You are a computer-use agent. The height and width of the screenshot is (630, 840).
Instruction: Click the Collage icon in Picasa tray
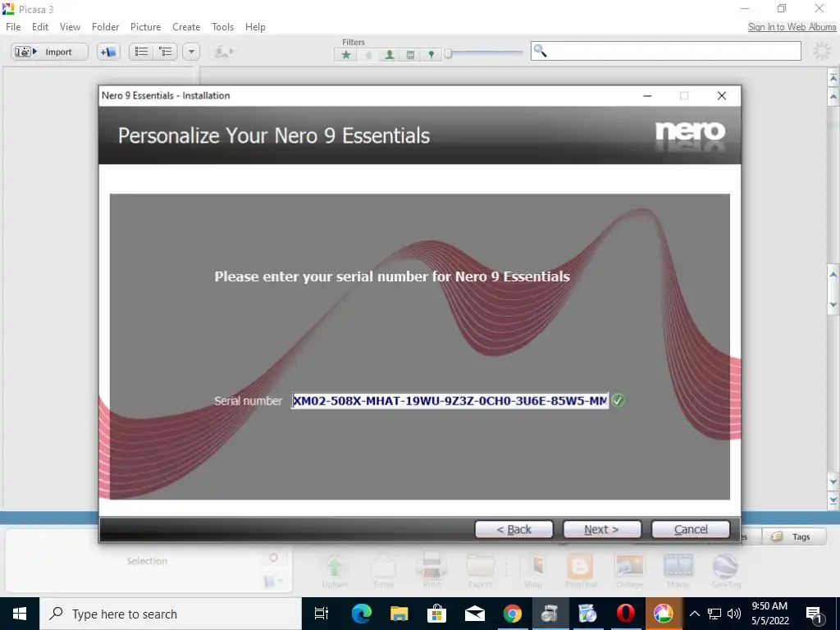pos(629,571)
